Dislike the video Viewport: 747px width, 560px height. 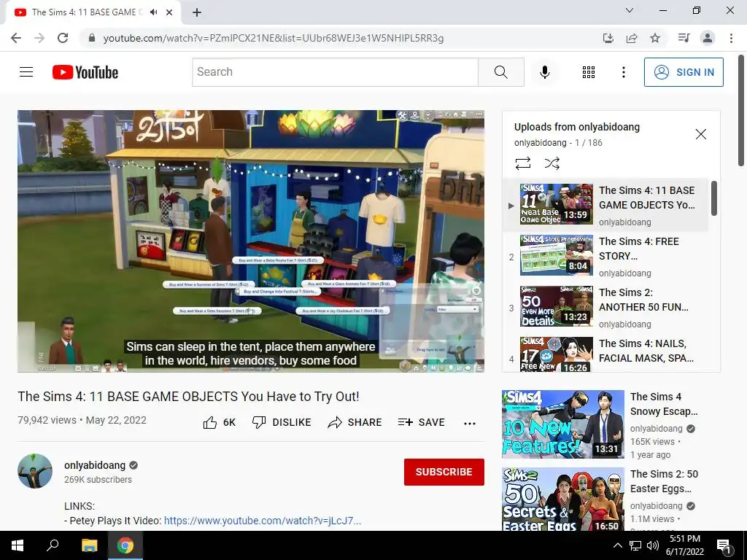[x=282, y=422]
